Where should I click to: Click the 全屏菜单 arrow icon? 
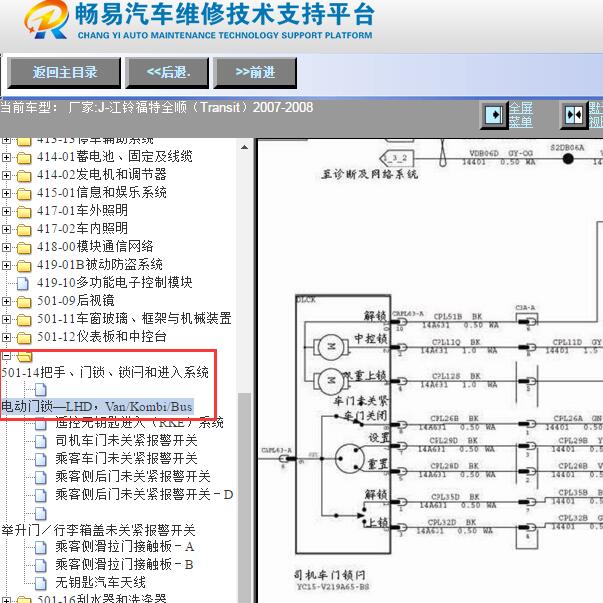coord(494,115)
